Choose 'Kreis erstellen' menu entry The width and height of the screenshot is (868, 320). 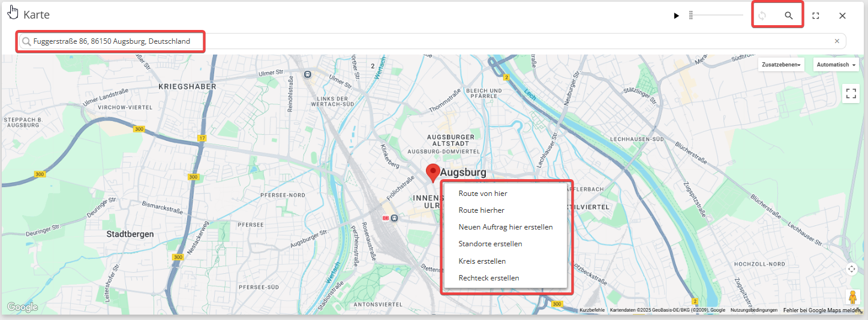click(482, 261)
